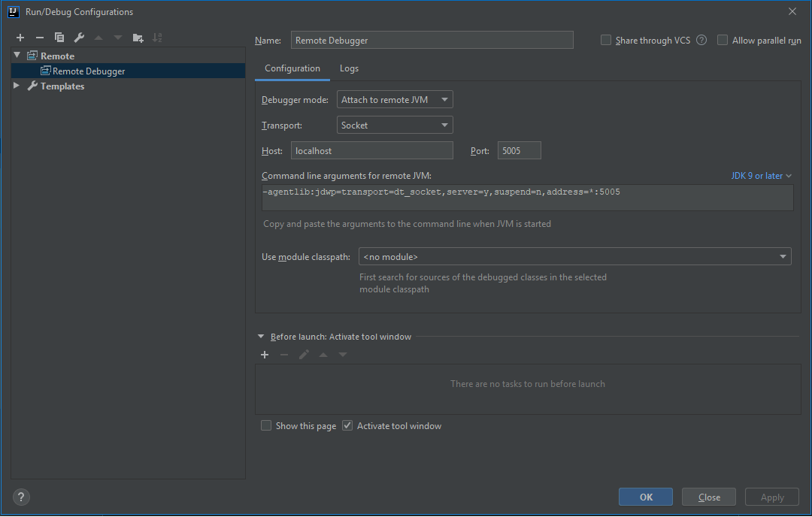Focus the Host field containing localhost
Viewport: 812px width, 517px height.
coord(372,150)
